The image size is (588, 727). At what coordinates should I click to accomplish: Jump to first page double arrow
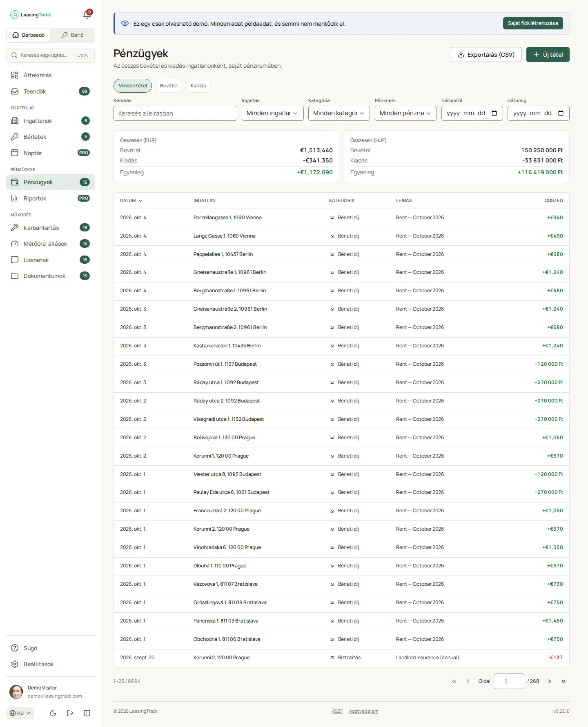click(x=454, y=681)
